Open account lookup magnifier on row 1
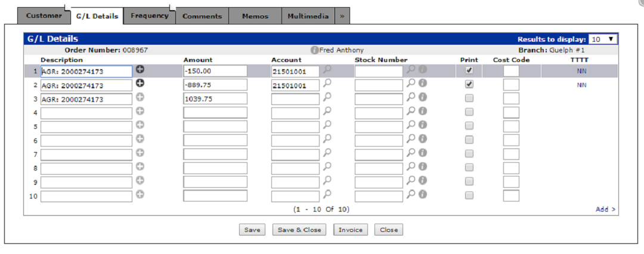 click(327, 69)
